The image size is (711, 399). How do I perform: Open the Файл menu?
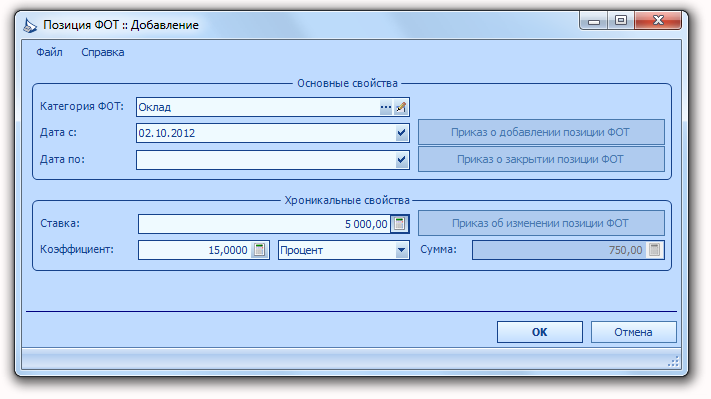point(49,52)
